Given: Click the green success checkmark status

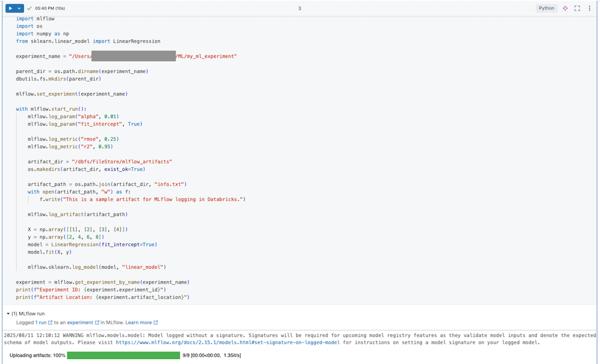Looking at the screenshot, I should point(29,8).
